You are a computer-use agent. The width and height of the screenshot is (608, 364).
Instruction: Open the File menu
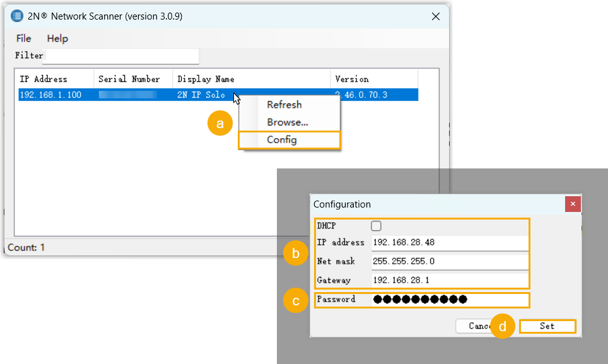[23, 38]
